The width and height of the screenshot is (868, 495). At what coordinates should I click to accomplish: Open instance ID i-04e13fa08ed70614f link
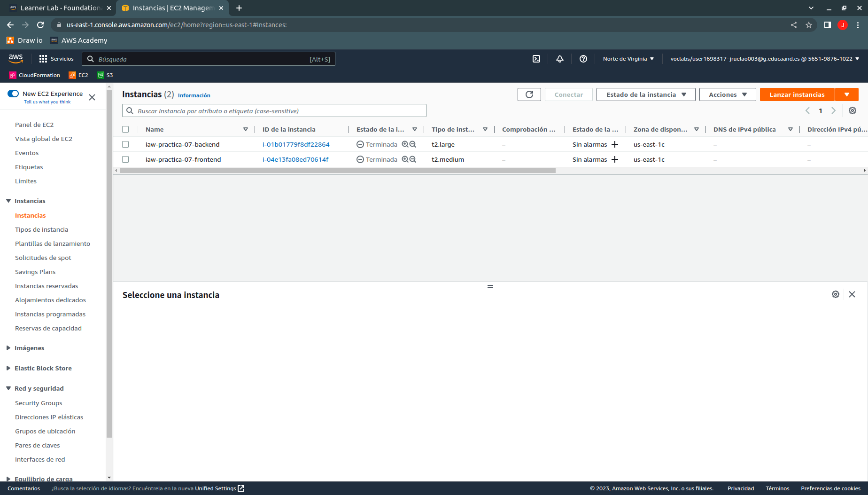[x=295, y=159]
